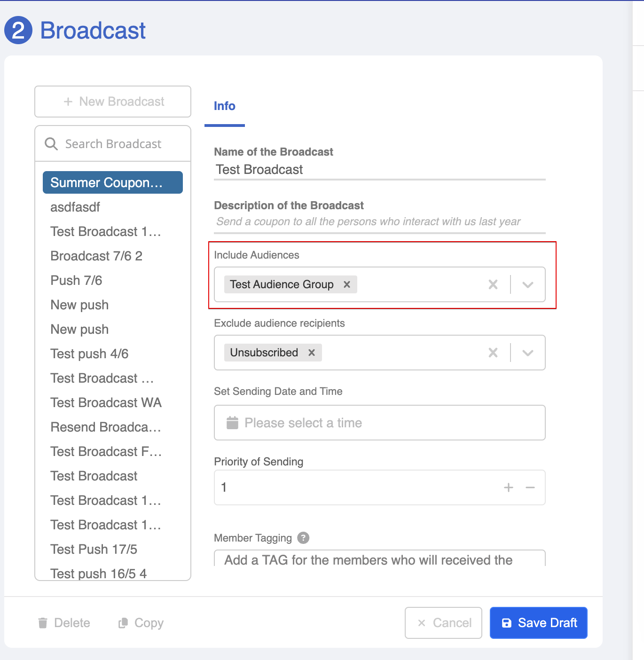Click the calendar icon in time field
The height and width of the screenshot is (660, 644).
coord(232,423)
